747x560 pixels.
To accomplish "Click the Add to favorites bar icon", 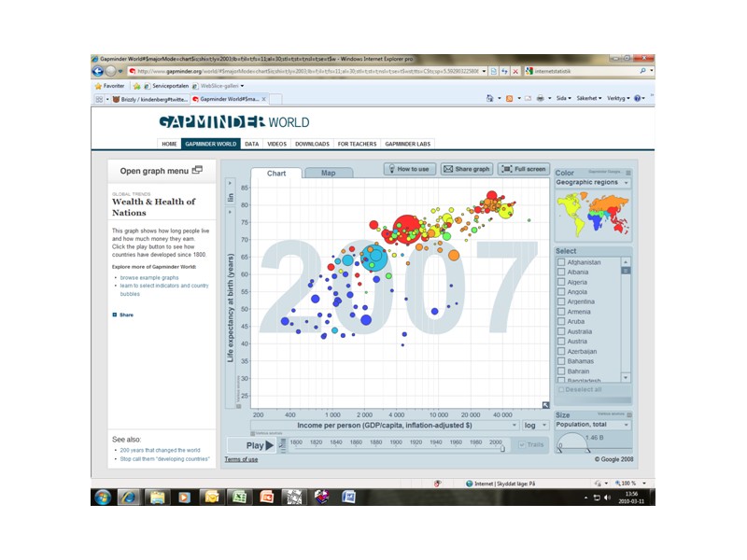I will [x=137, y=86].
